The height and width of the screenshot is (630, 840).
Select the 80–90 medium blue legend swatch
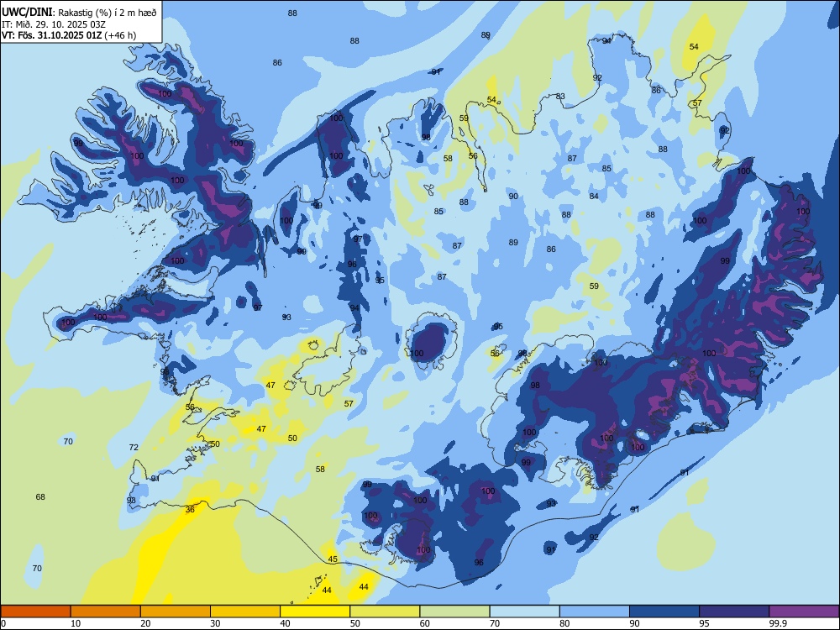pyautogui.click(x=595, y=612)
